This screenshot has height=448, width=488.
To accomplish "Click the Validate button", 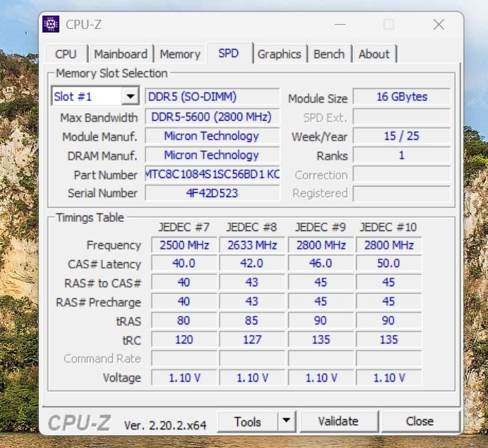I will (339, 421).
